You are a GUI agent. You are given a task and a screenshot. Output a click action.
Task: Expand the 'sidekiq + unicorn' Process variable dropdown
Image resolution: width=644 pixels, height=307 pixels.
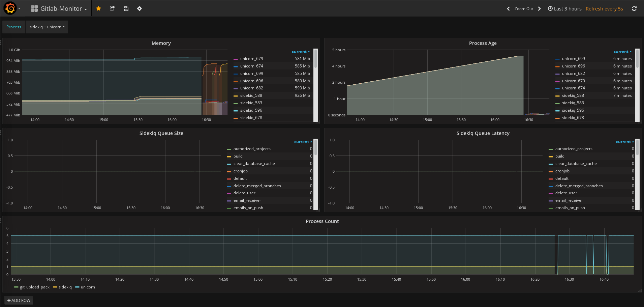point(47,27)
